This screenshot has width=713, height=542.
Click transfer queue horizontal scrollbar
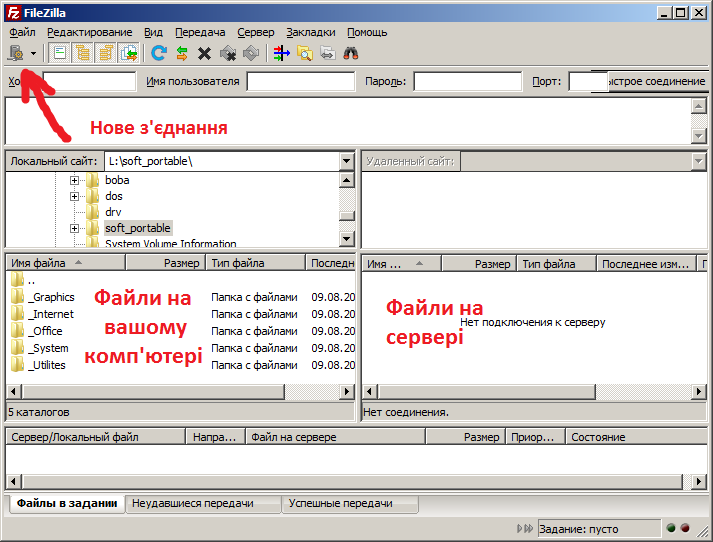(x=353, y=481)
